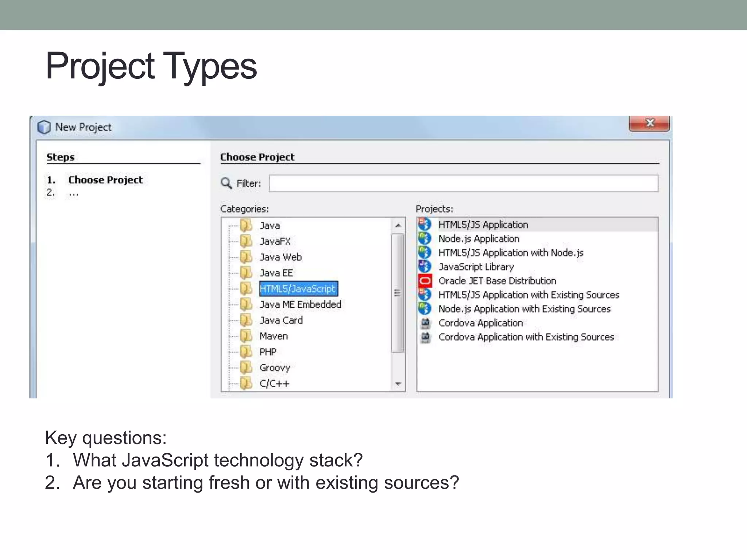
Task: Click into the Filter text field
Action: point(464,183)
